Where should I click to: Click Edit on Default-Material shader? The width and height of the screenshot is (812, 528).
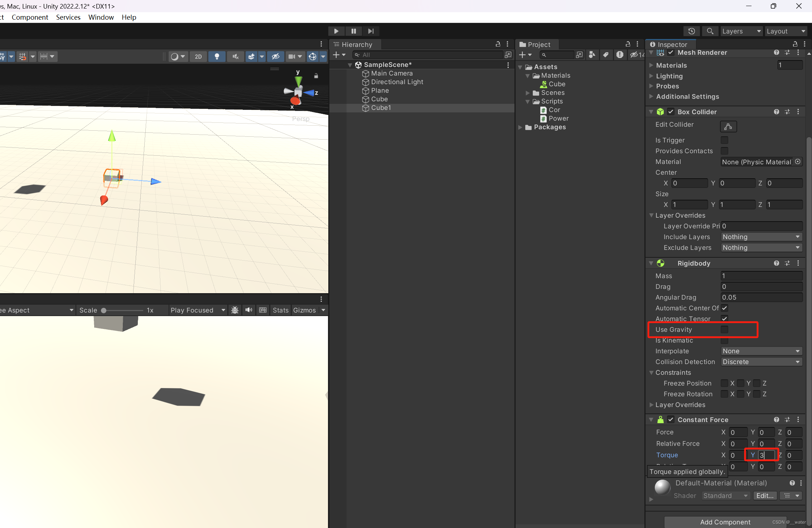pyautogui.click(x=765, y=495)
